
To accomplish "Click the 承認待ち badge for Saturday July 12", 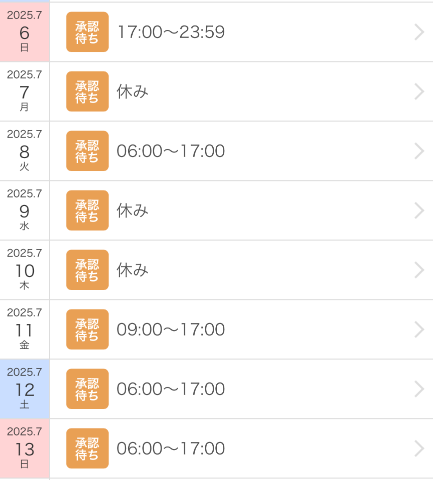I will [x=87, y=389].
